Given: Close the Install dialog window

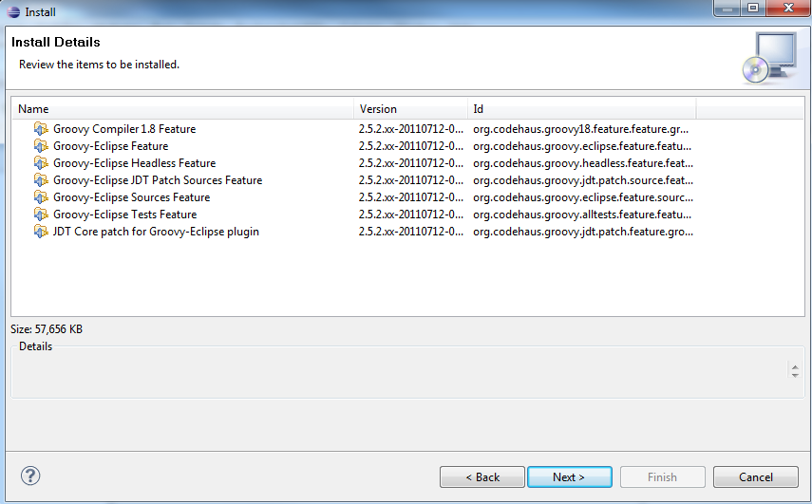Looking at the screenshot, I should pyautogui.click(x=788, y=8).
